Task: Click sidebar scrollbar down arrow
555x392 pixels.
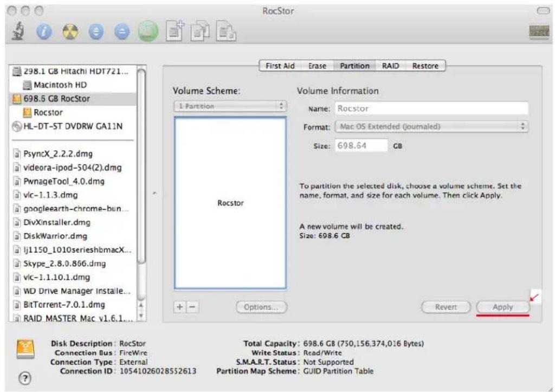Action: pyautogui.click(x=141, y=316)
